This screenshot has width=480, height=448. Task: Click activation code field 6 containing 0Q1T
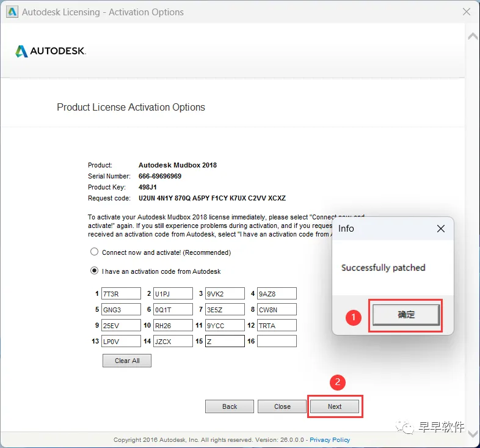(x=173, y=309)
